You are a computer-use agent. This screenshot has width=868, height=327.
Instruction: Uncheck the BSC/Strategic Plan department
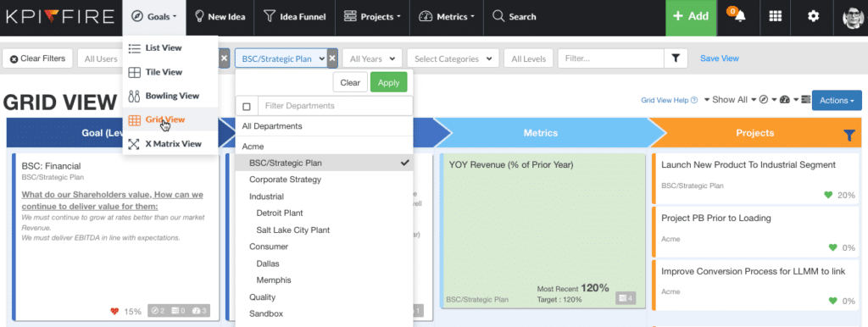click(325, 163)
